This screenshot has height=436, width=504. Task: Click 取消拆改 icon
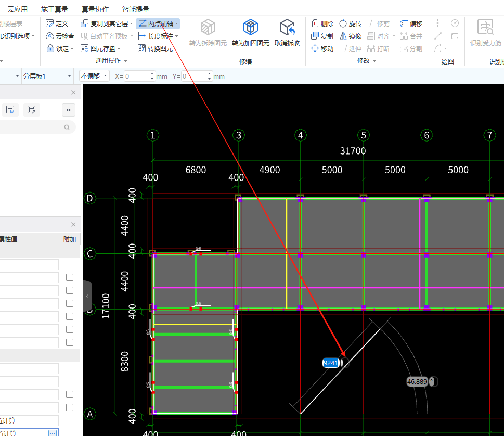(x=287, y=27)
